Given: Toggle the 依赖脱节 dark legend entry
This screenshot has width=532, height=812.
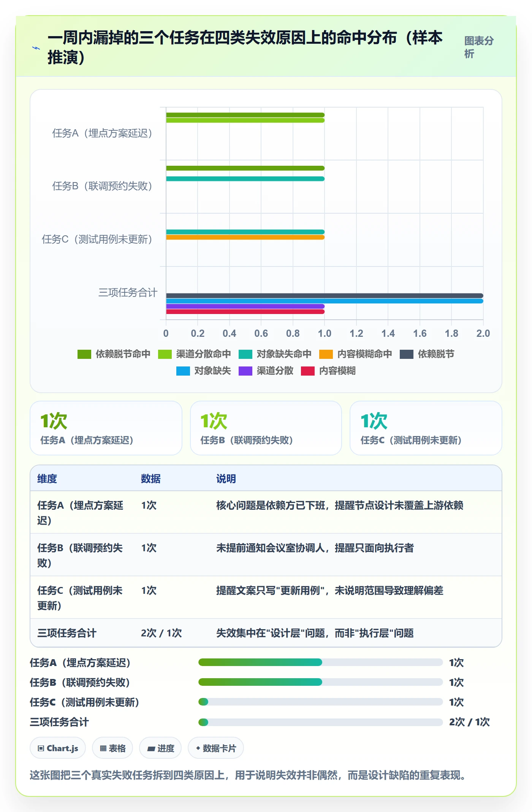Looking at the screenshot, I should coord(427,354).
